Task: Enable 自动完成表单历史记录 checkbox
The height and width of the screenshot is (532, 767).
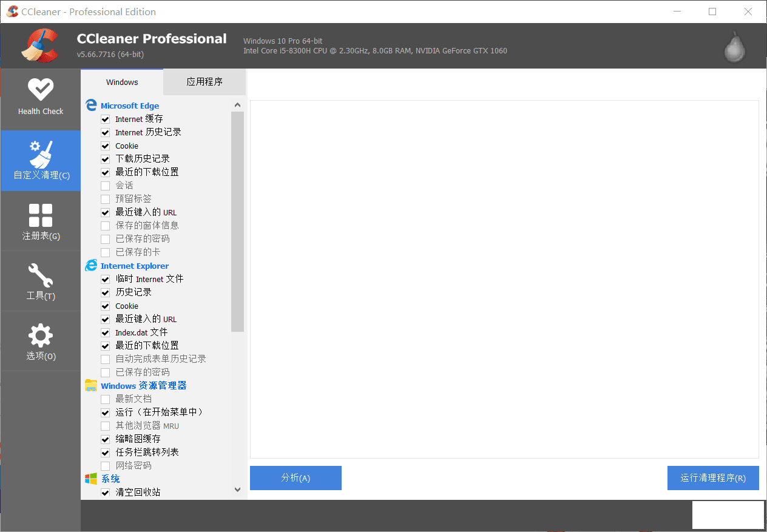Action: pos(106,359)
